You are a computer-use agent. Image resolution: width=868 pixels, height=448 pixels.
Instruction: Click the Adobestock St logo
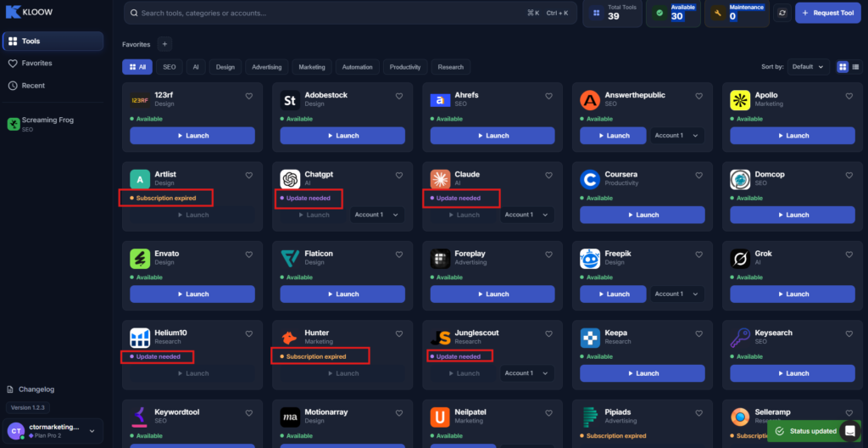click(x=290, y=100)
